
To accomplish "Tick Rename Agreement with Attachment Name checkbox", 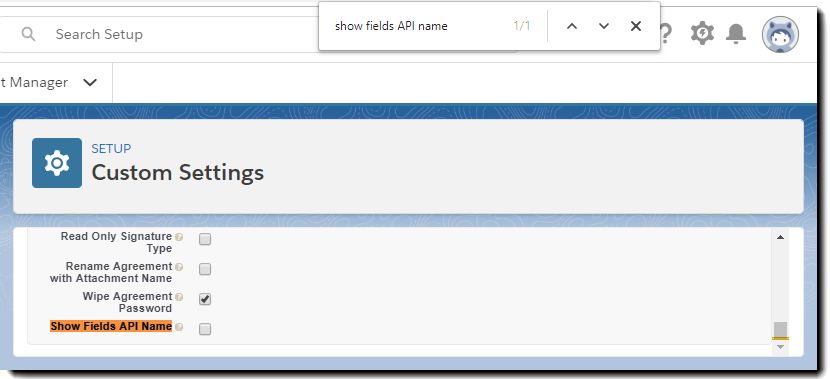I will pos(205,269).
